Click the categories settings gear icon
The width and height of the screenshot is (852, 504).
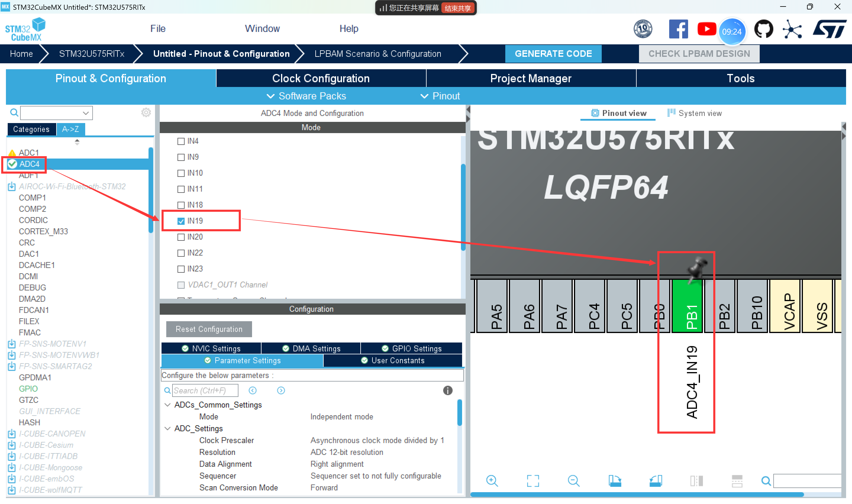click(x=146, y=112)
